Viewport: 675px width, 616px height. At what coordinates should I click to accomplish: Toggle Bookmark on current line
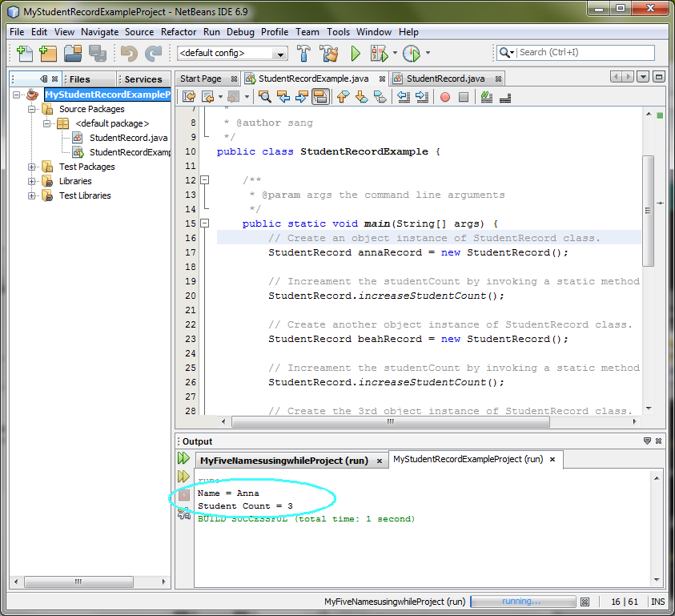pyautogui.click(x=380, y=97)
